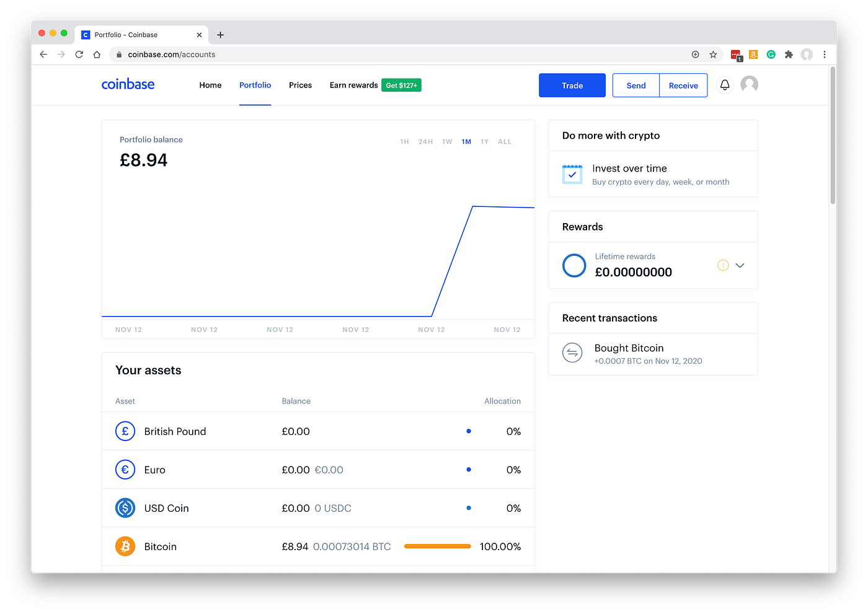Open the red password manager extension
The width and height of the screenshot is (868, 614).
pyautogui.click(x=736, y=55)
